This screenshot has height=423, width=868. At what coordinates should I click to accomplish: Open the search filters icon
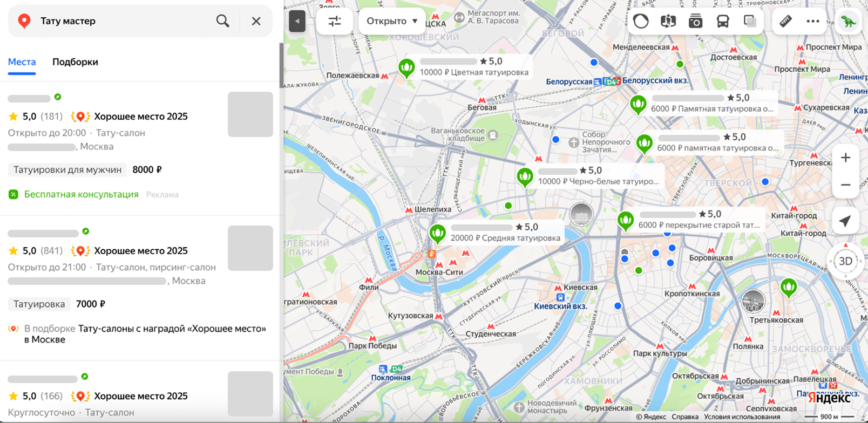tap(335, 22)
